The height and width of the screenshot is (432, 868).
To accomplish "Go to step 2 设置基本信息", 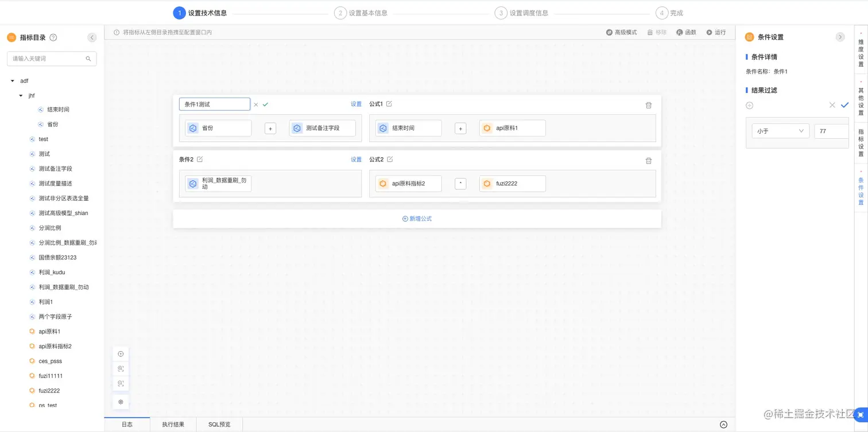I will point(361,13).
